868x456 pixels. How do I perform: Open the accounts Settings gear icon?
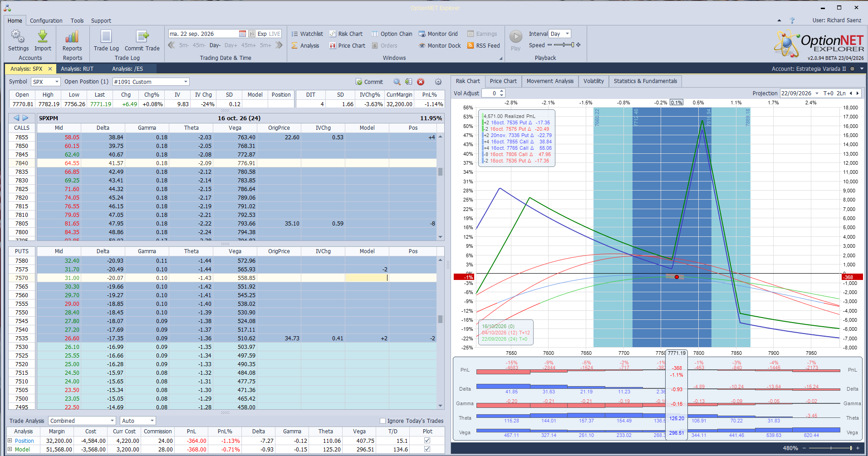point(18,36)
